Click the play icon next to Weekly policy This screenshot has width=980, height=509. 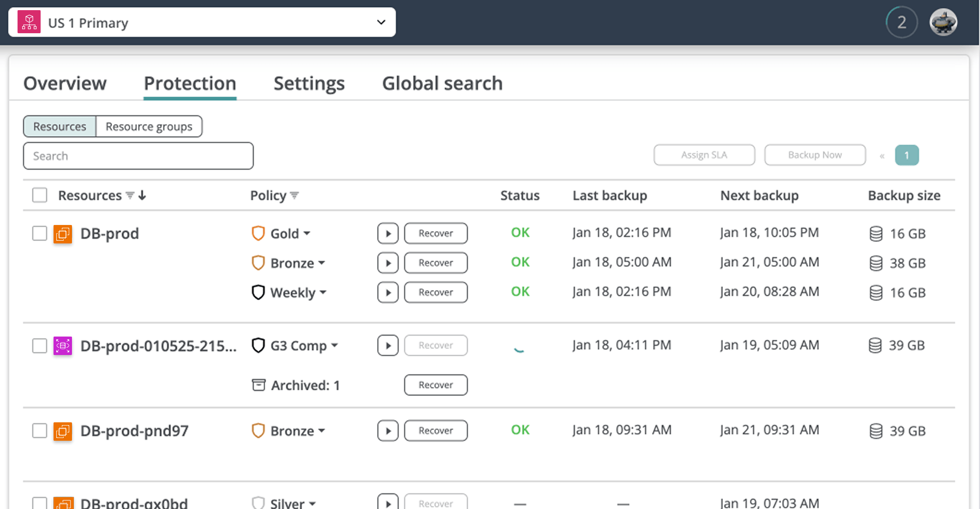[388, 292]
